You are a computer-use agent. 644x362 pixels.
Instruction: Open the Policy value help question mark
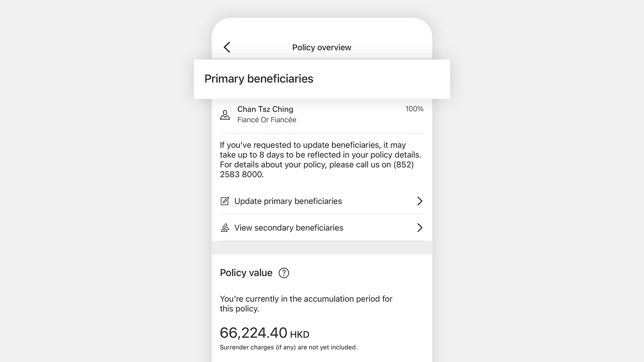[284, 273]
